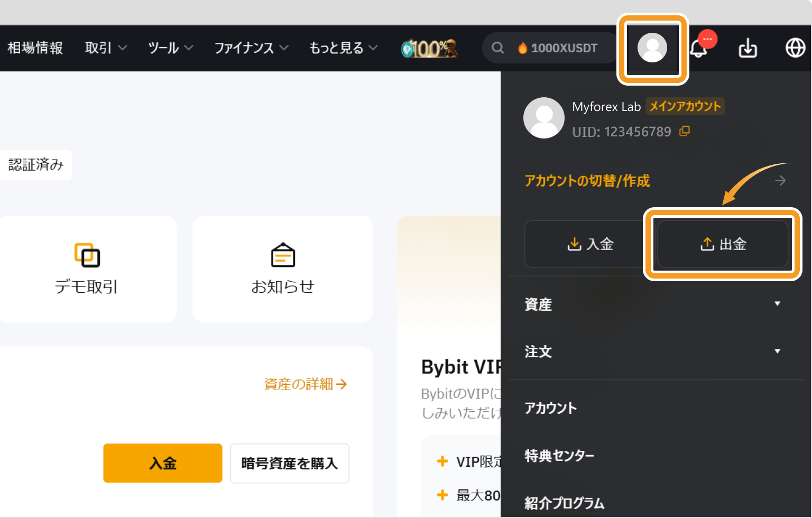The image size is (812, 518).
Task: Click the 認証済み status label
Action: tap(35, 165)
